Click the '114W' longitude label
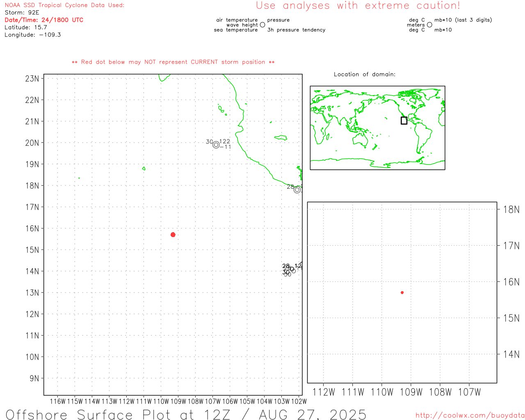 tap(92, 402)
